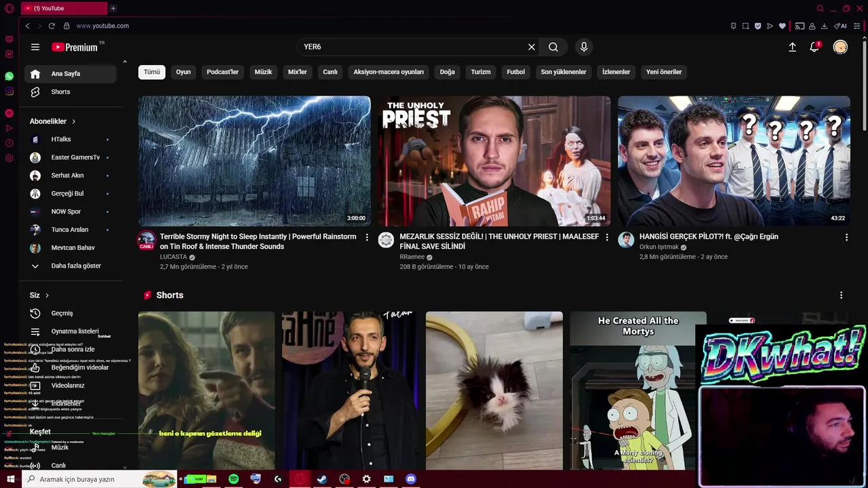
Task: Reload the page with the refresh icon
Action: 52,26
